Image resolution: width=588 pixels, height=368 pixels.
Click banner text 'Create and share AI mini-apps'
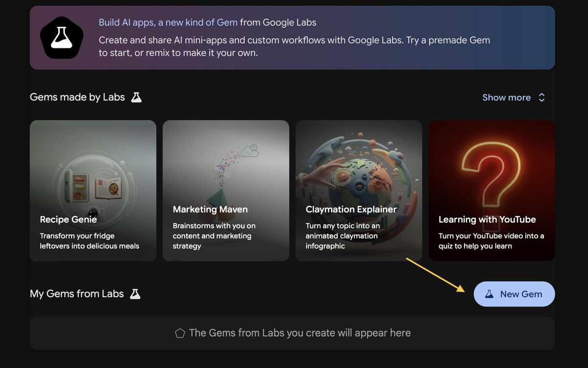pos(169,40)
